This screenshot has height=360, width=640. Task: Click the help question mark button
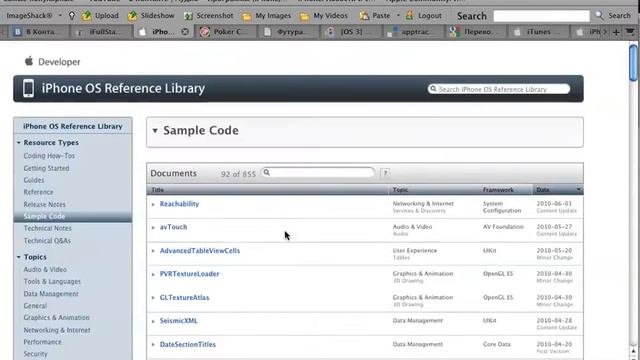point(385,173)
